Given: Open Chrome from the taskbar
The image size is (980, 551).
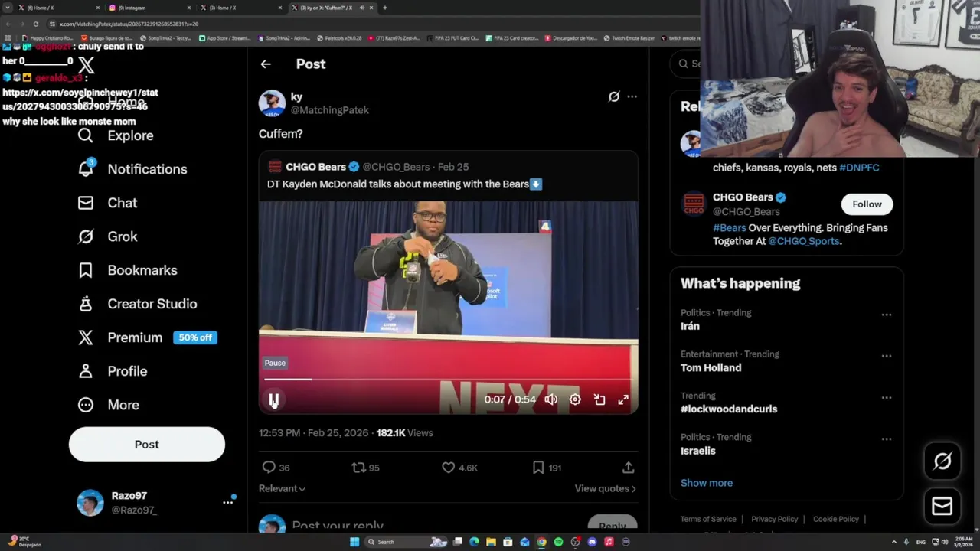Looking at the screenshot, I should coord(541,542).
